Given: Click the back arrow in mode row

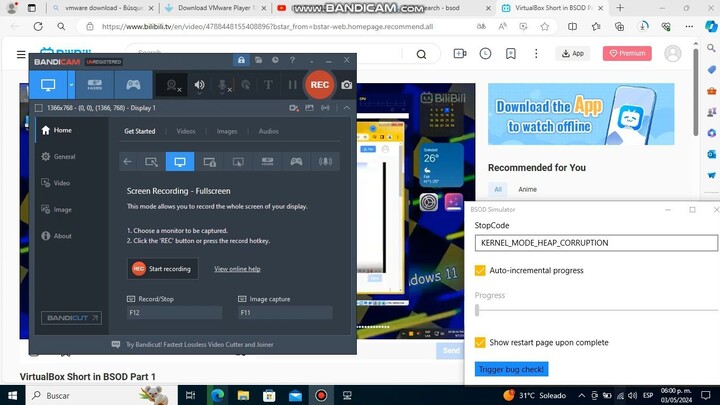Looking at the screenshot, I should 127,162.
